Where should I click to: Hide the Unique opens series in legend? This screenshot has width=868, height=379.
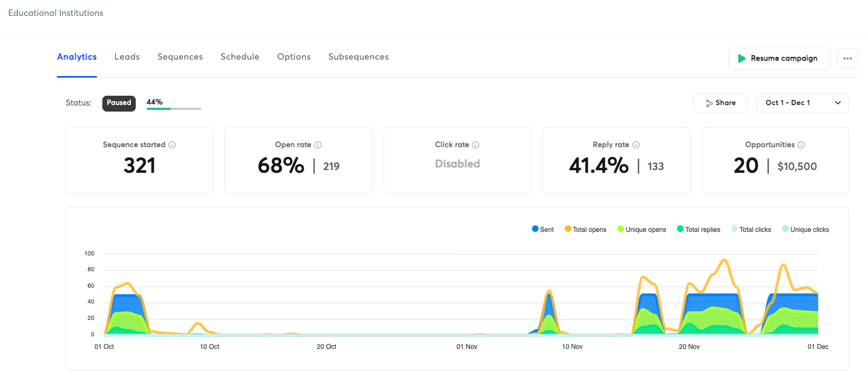(641, 230)
